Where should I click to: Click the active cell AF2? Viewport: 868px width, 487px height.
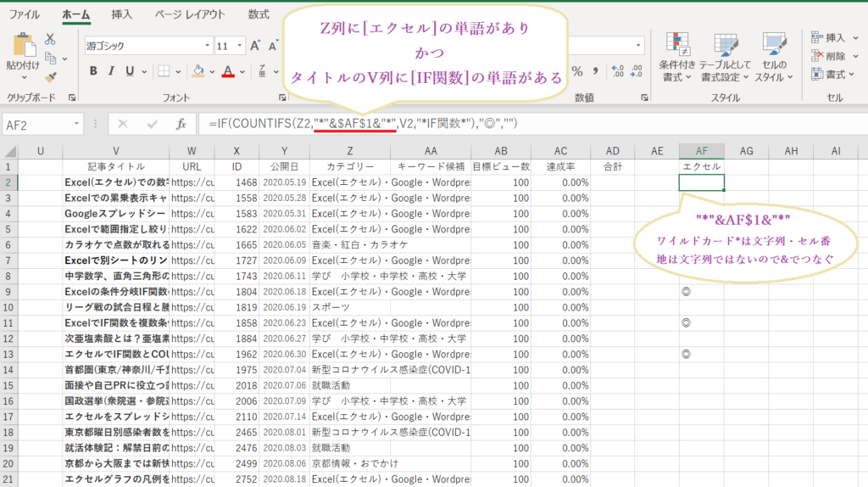pyautogui.click(x=701, y=182)
